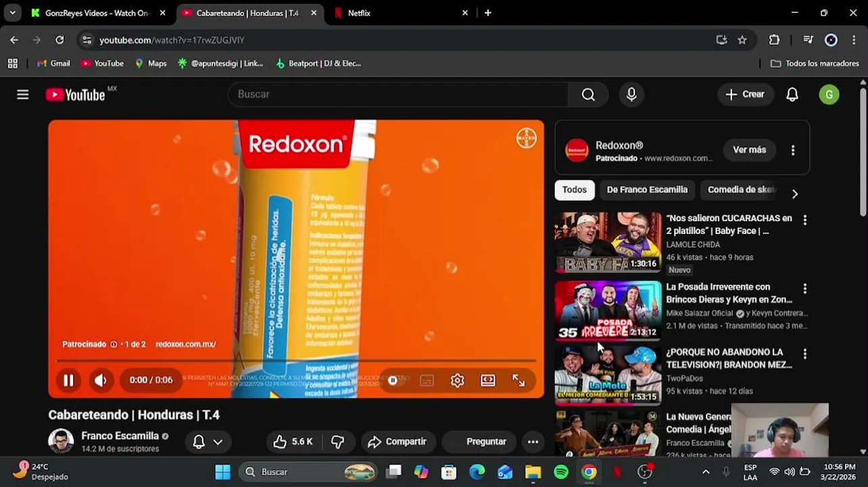Reload the current page
Screen dimensions: 868x487
pyautogui.click(x=59, y=40)
